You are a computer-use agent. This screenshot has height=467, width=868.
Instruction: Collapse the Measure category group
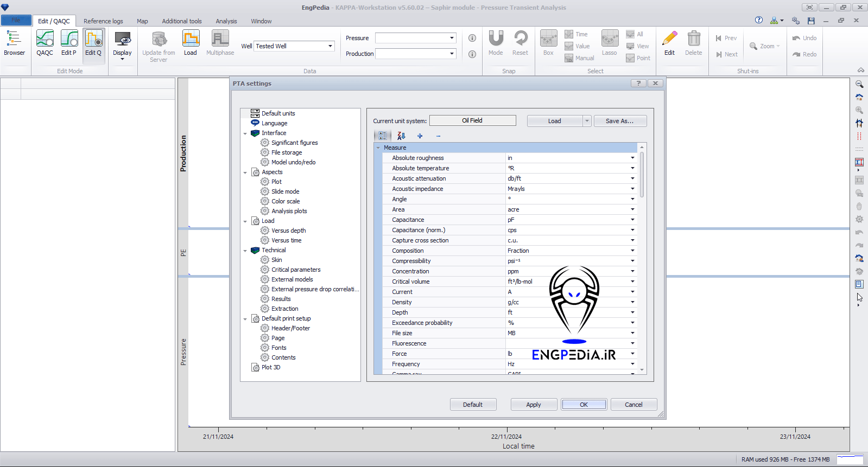pos(378,148)
